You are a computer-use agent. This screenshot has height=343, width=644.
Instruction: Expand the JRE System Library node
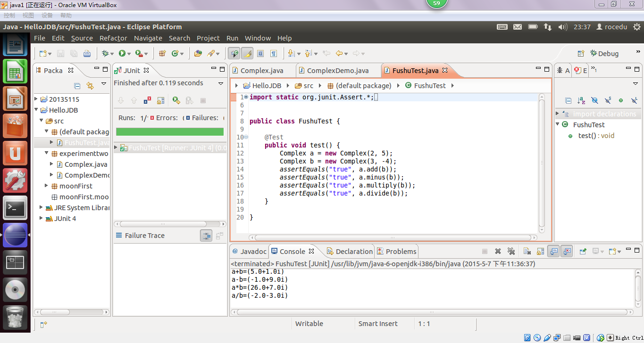point(42,208)
